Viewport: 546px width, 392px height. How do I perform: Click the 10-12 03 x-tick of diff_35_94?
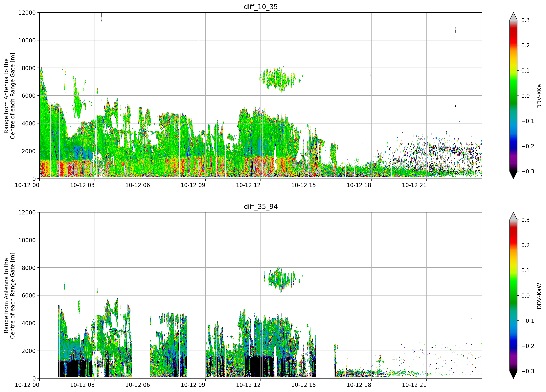[82, 385]
